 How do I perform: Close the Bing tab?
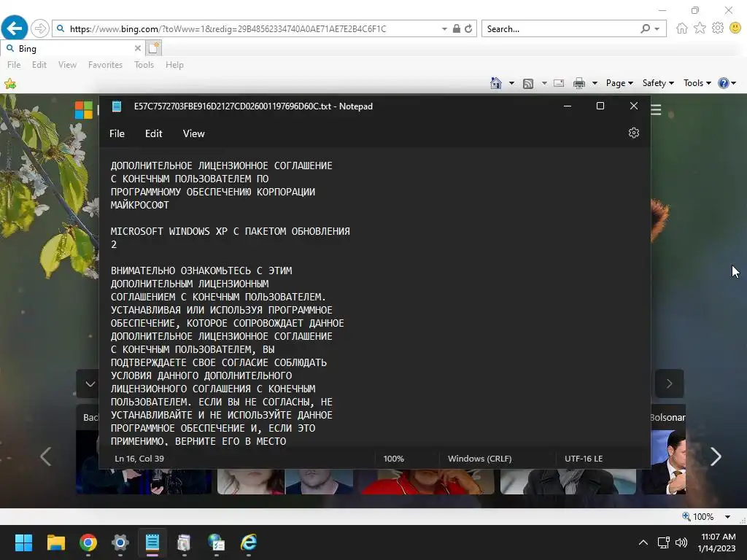click(138, 48)
